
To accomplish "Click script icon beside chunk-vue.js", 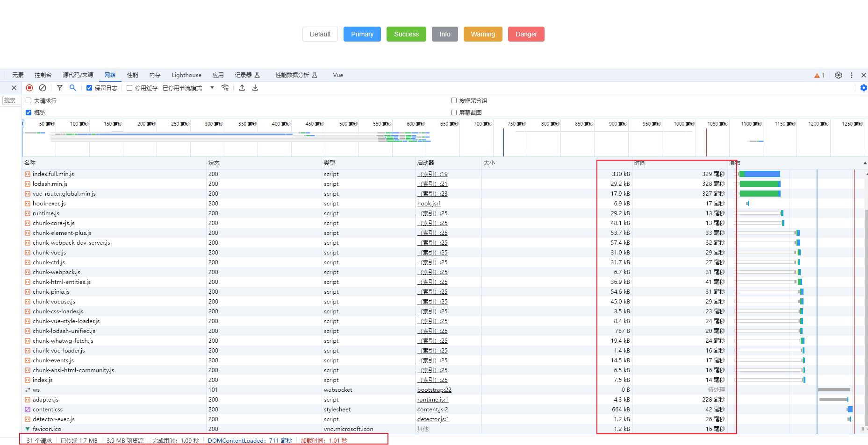I will 28,253.
